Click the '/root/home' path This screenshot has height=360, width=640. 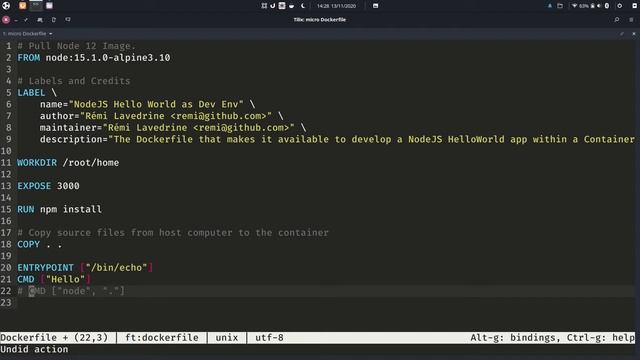[x=91, y=162]
